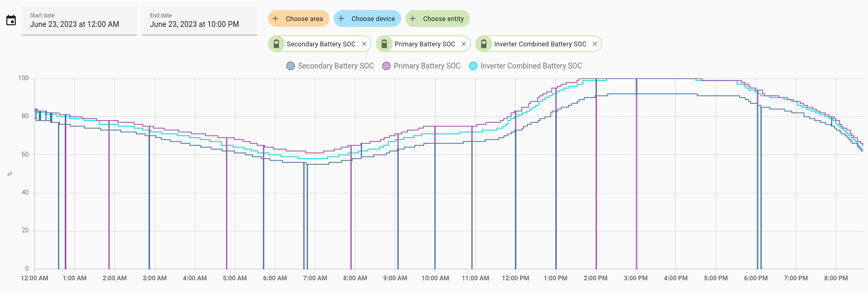
Task: Click the 12:00 PM axis label
Action: [x=515, y=278]
